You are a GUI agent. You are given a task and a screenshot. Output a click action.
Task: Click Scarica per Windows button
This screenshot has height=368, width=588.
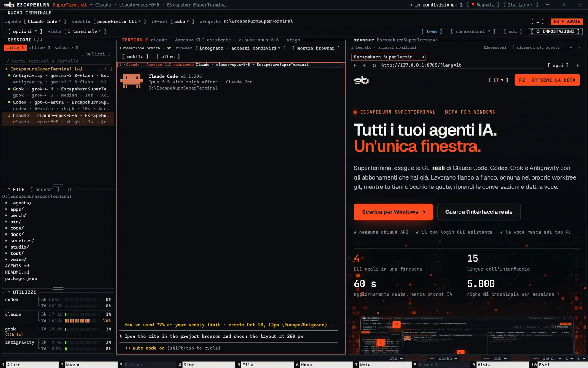pos(394,212)
